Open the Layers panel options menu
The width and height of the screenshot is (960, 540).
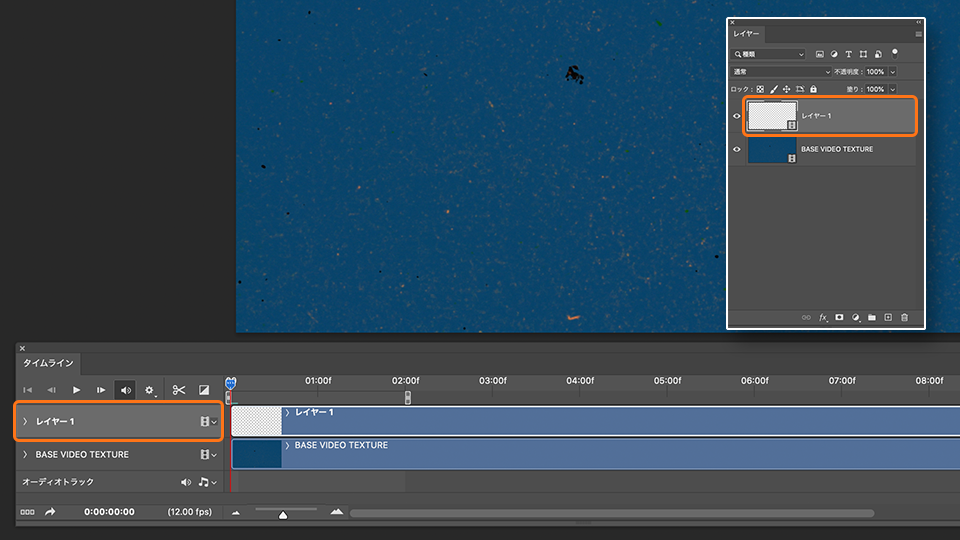coord(918,34)
